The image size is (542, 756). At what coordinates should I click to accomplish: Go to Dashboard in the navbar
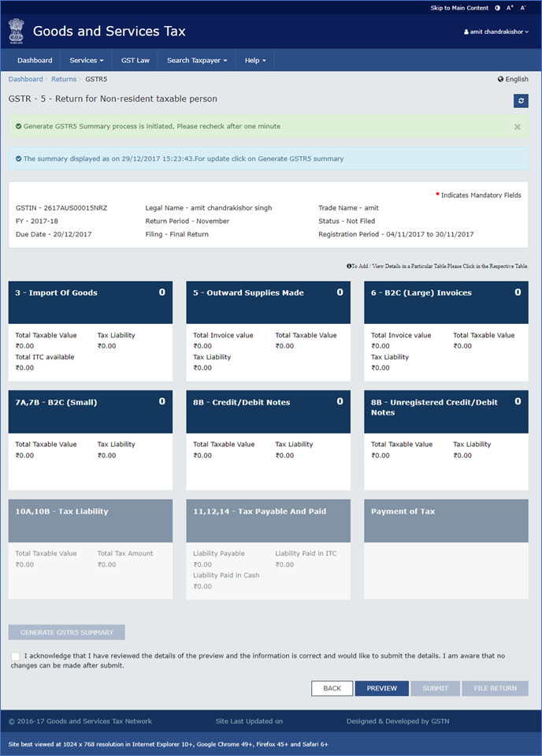pos(35,60)
